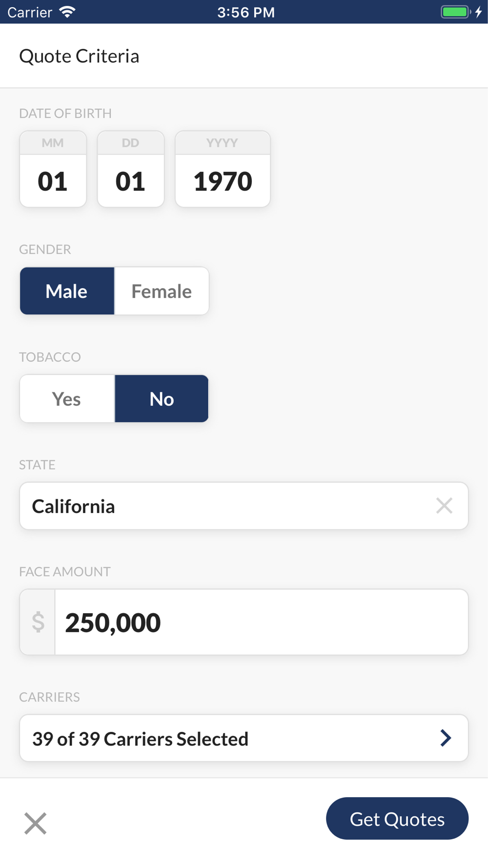Viewport: 488px width, 868px height.
Task: Tap the 3:56 PM clock
Action: tap(246, 12)
